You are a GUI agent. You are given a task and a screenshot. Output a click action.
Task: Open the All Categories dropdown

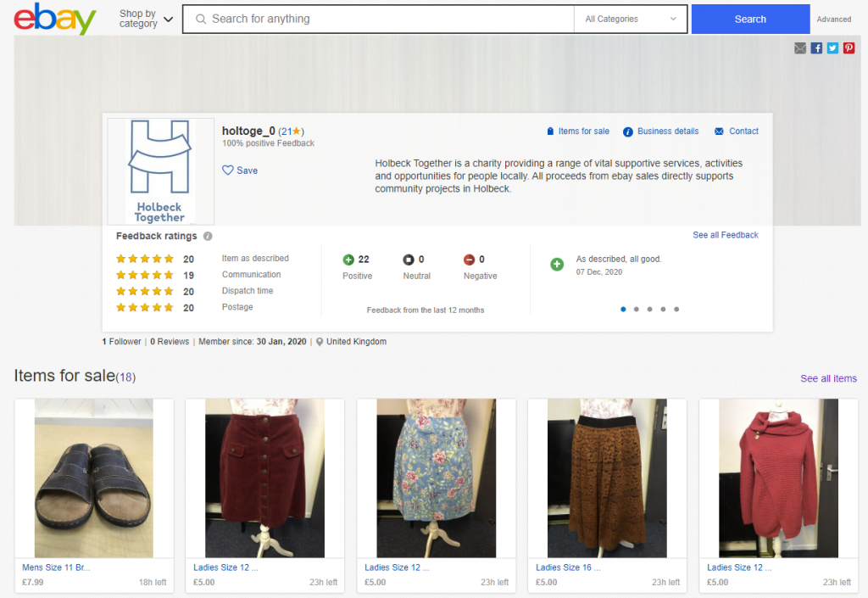click(631, 19)
